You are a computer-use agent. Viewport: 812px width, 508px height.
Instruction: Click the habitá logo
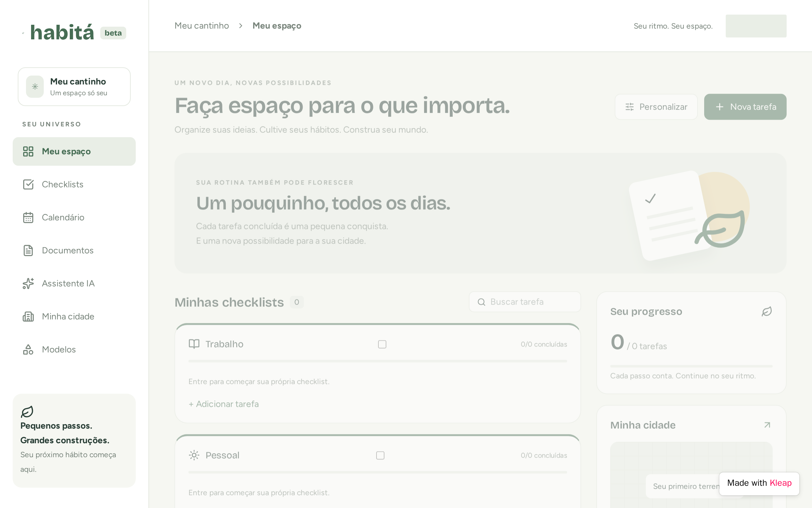[x=62, y=33]
